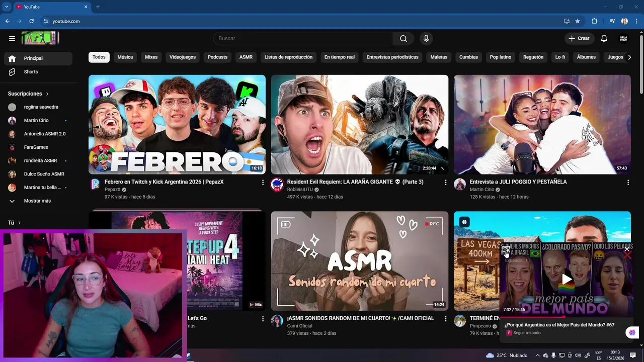The height and width of the screenshot is (362, 644).
Task: Open Dulce Sueño ASMR subscription
Action: click(x=38, y=174)
